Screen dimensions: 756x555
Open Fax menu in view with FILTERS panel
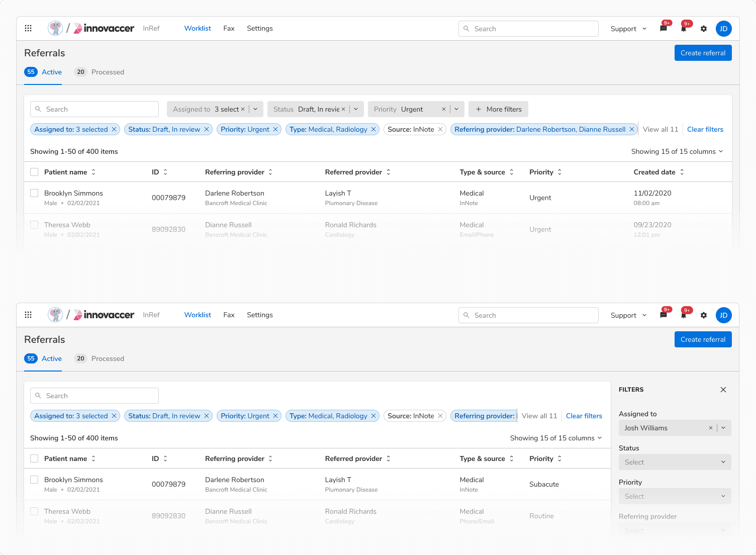[229, 315]
